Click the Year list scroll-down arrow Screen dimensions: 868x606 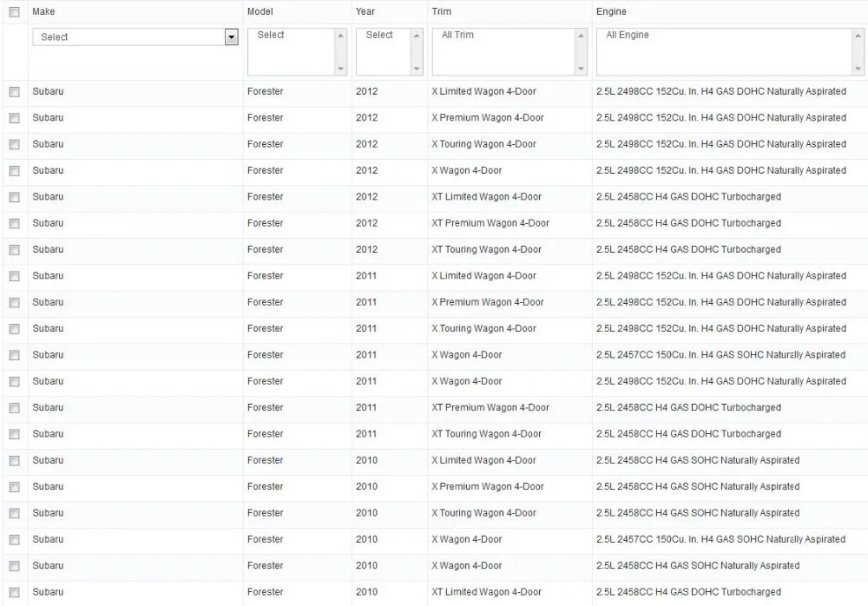click(x=417, y=69)
